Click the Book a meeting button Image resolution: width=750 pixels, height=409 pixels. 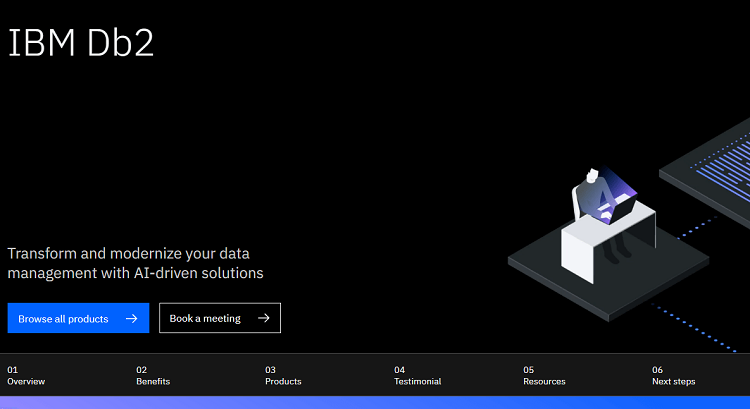click(220, 318)
